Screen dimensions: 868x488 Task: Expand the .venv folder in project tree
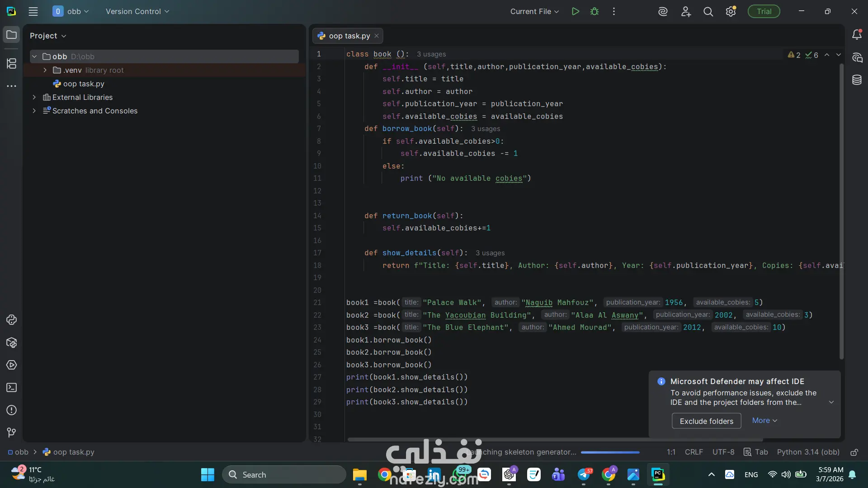[45, 70]
